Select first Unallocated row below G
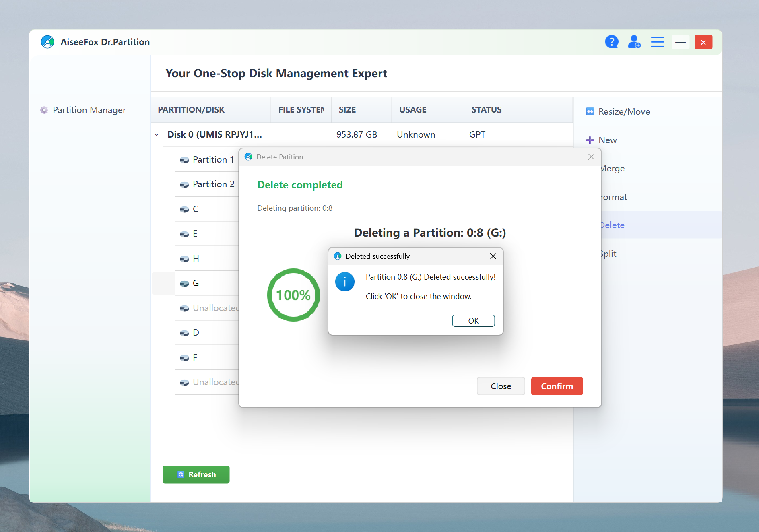Viewport: 759px width, 532px height. [x=206, y=308]
